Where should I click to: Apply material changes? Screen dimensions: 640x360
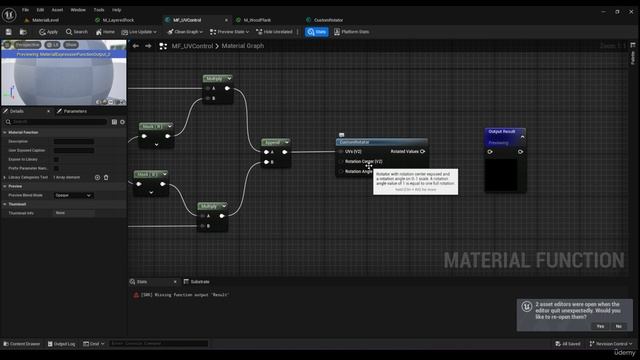pyautogui.click(x=48, y=32)
